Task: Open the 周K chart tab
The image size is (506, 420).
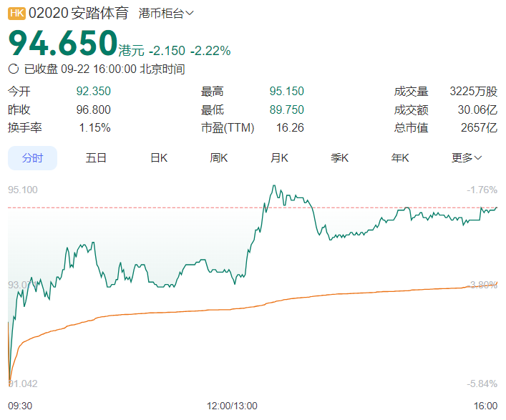Action: 218,158
